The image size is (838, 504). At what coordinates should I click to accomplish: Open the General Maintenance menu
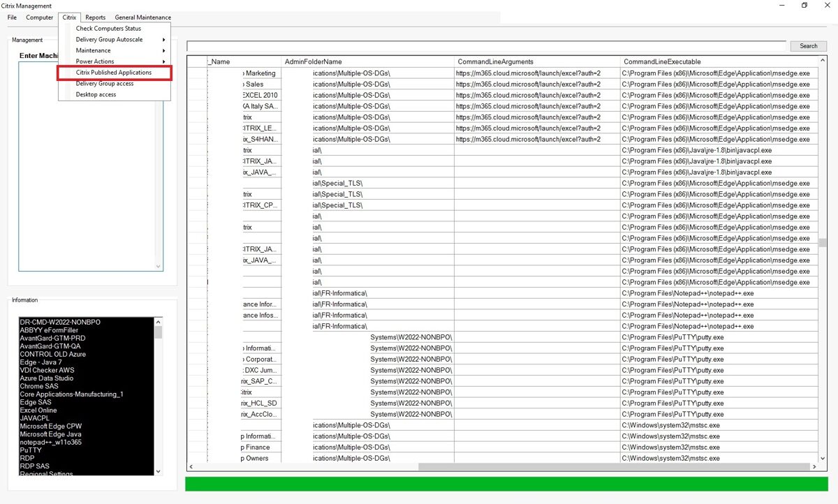[x=142, y=17]
